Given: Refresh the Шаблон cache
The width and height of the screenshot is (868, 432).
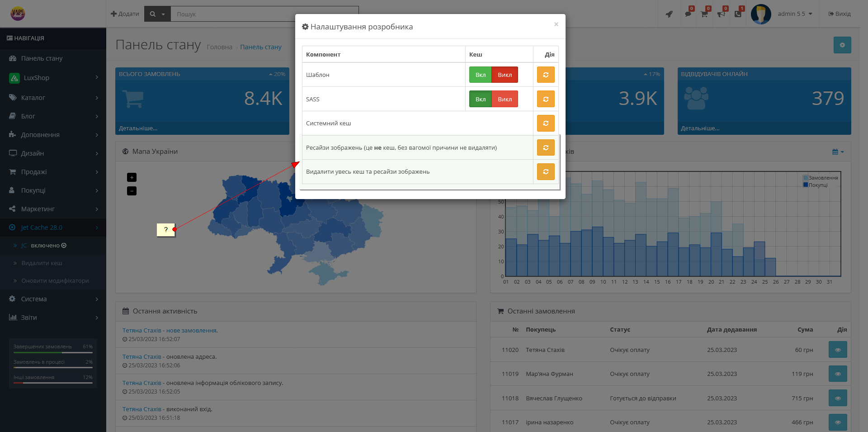Looking at the screenshot, I should point(546,75).
